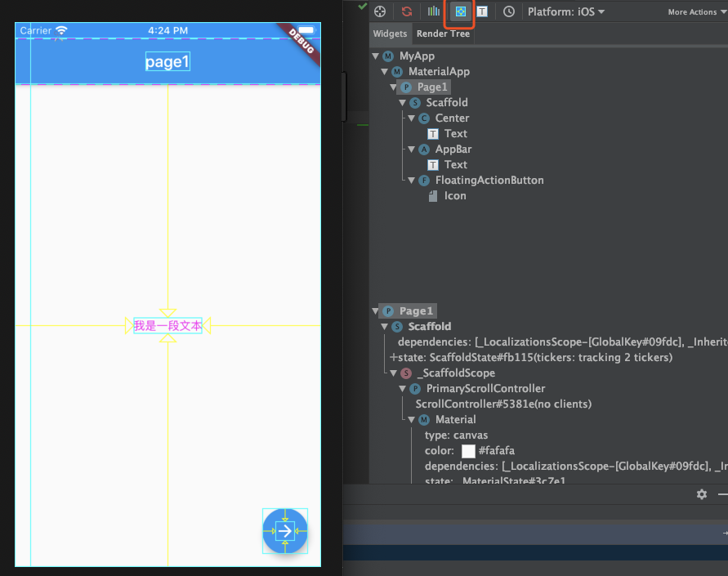Open the Platform: iOS dropdown
Viewport: 728px width, 576px height.
tap(566, 11)
